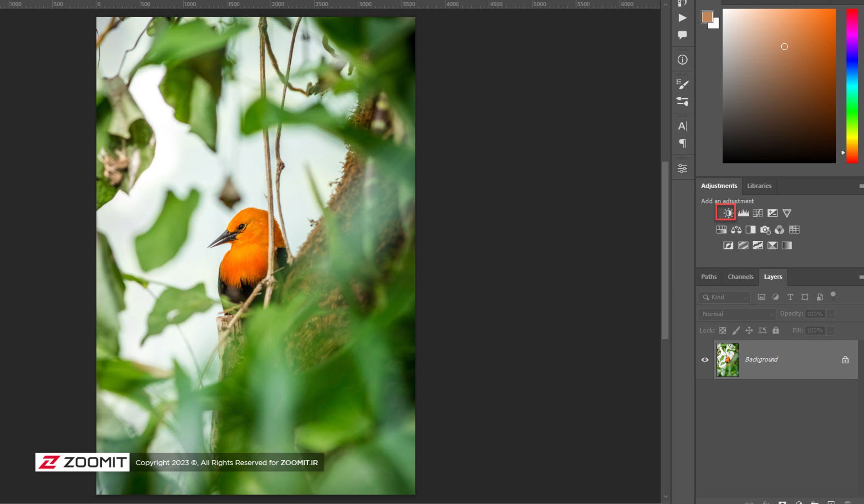The width and height of the screenshot is (864, 504).
Task: Expand the Kind filter dropdown
Action: pyautogui.click(x=724, y=297)
